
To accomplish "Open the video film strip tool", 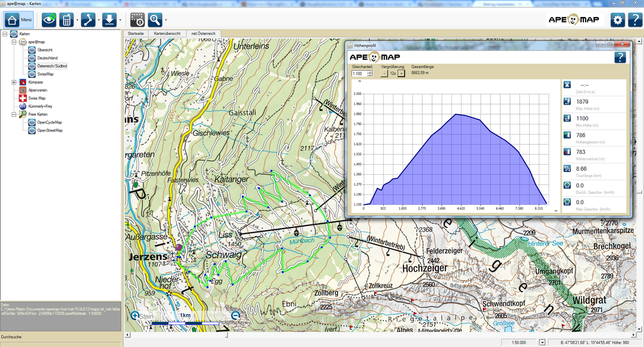I will (137, 20).
